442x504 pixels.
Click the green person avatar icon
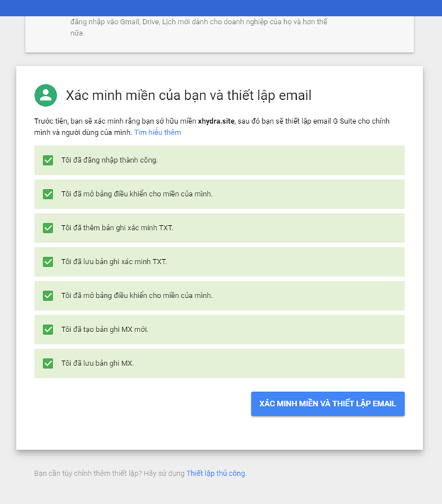[45, 96]
